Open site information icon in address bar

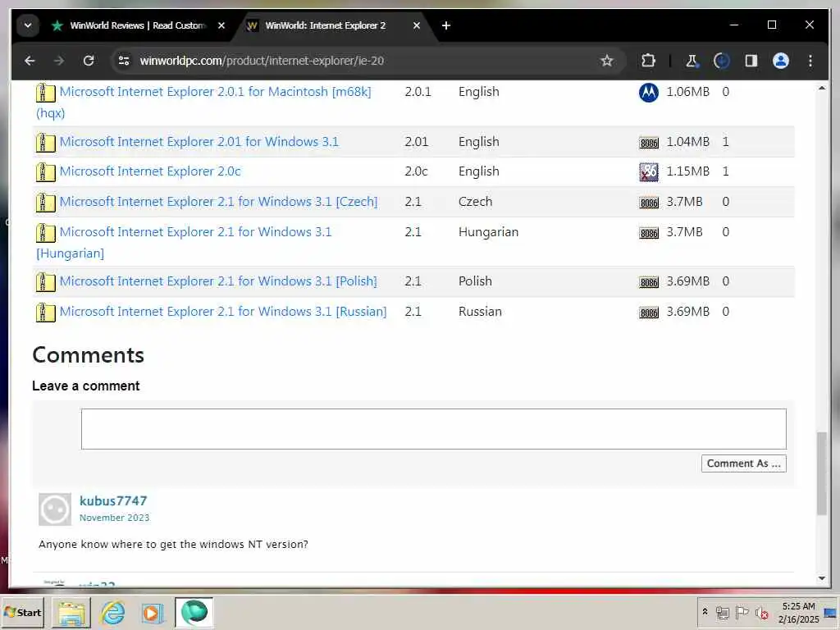(x=124, y=61)
